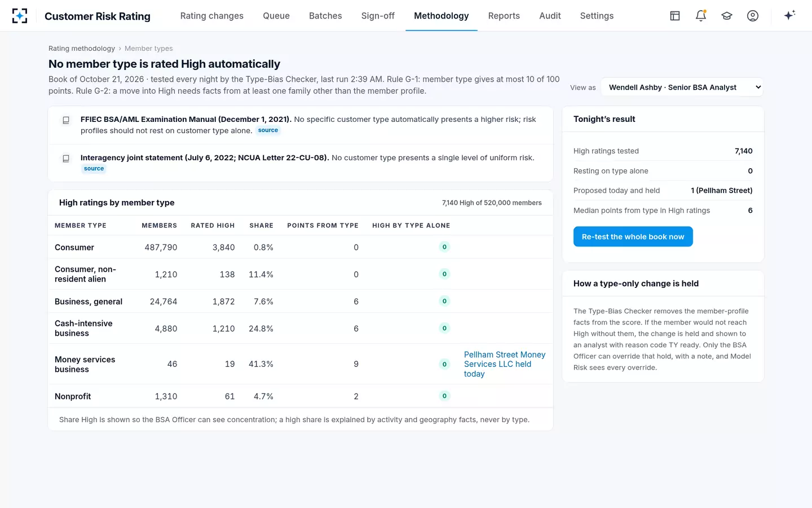This screenshot has width=812, height=508.
Task: Open the Sign-off tab
Action: pyautogui.click(x=378, y=16)
